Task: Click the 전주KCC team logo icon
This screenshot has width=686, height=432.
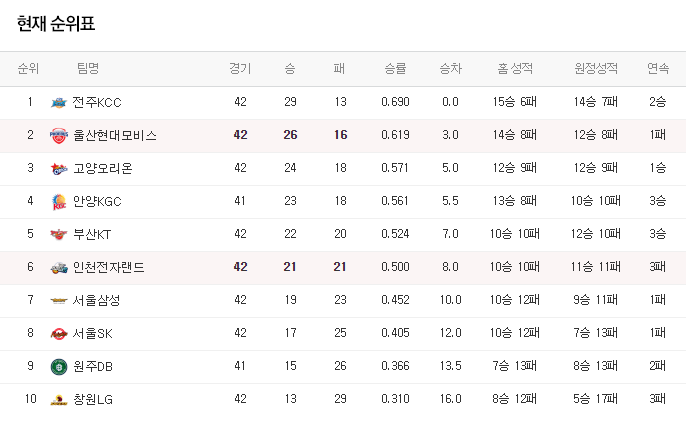Action: point(59,103)
